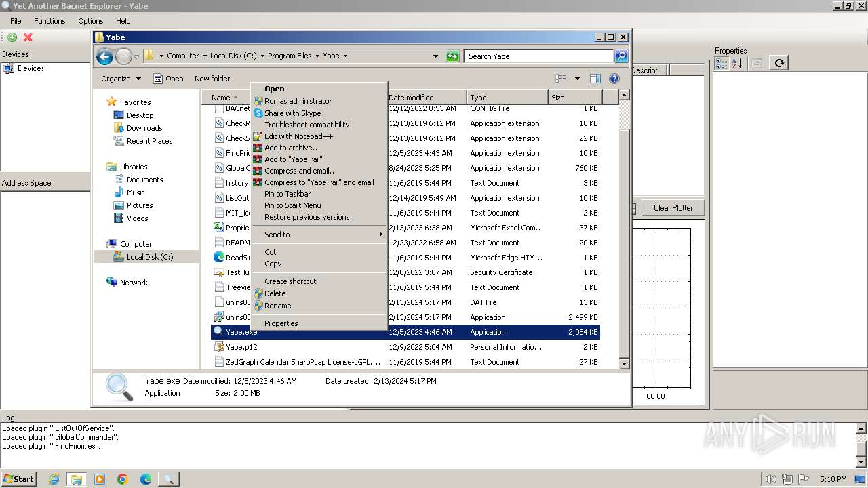Click the Property Pages icon in Properties panel
Screen dimensions: 868x488
(757, 63)
